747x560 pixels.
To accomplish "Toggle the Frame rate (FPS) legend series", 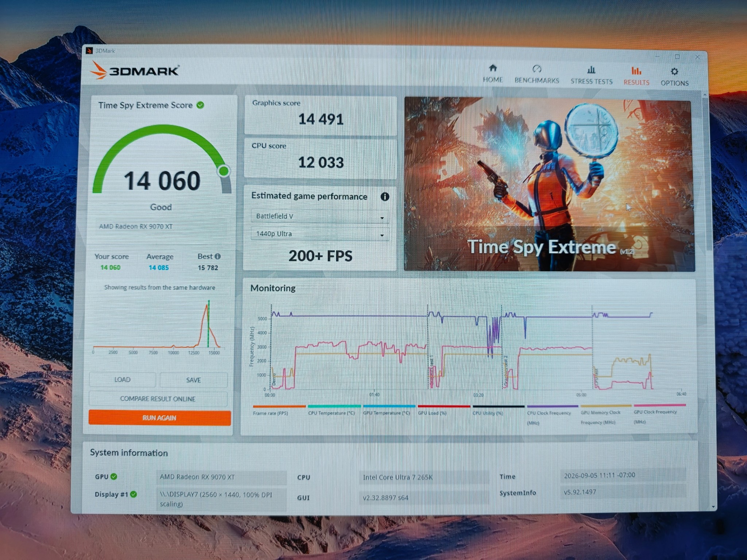I will click(x=279, y=410).
